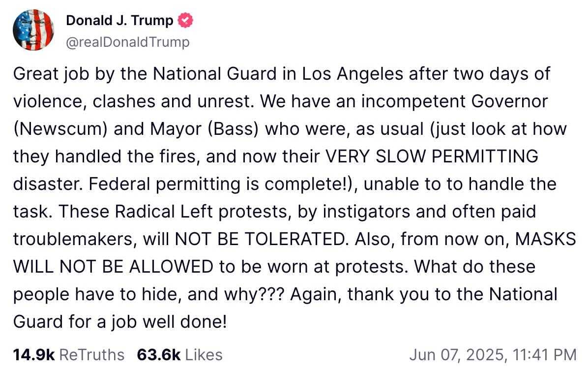Open the Donald J. Trump display name
588x375 pixels.
click(x=119, y=20)
